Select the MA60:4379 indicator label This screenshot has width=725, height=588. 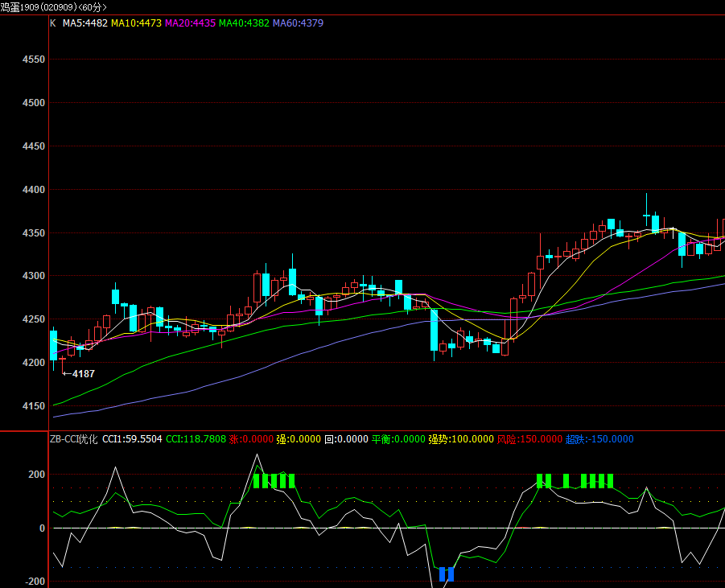298,23
